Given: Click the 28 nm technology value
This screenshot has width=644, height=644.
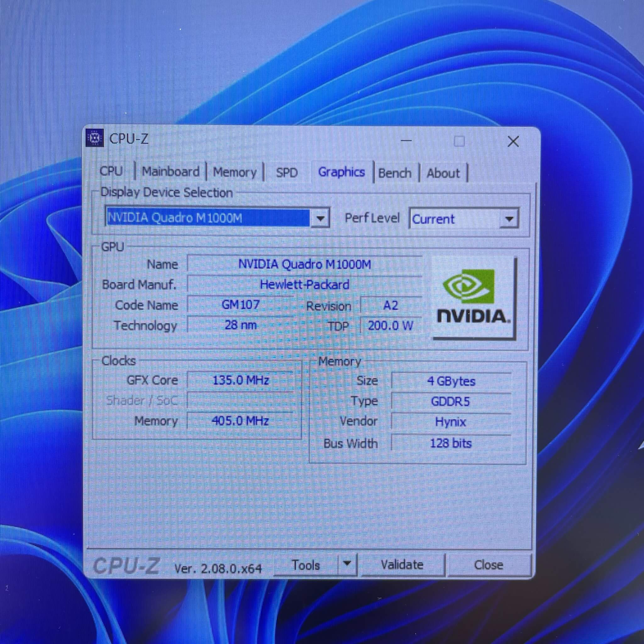Looking at the screenshot, I should (241, 325).
